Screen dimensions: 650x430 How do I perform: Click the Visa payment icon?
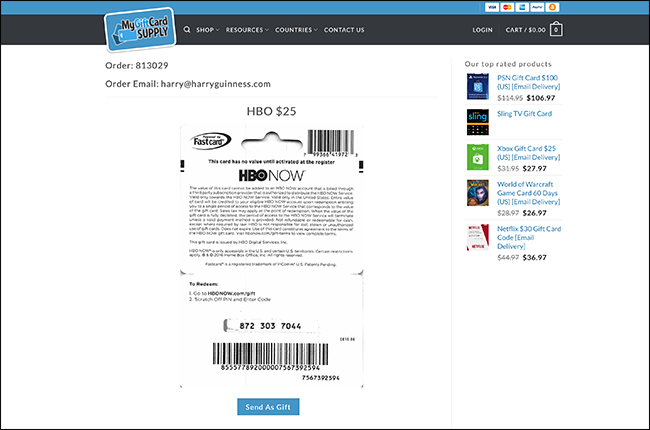[x=492, y=7]
